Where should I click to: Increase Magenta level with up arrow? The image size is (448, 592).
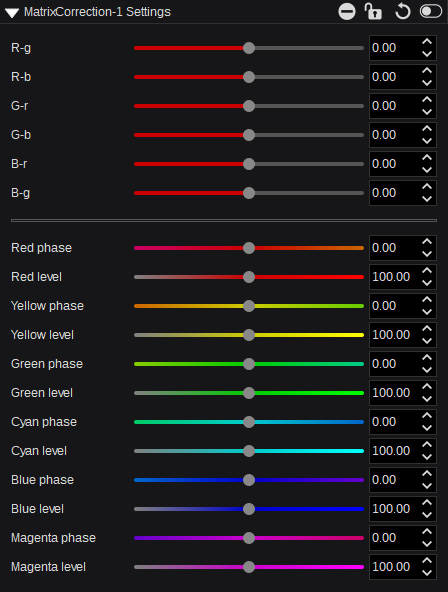pyautogui.click(x=427, y=561)
